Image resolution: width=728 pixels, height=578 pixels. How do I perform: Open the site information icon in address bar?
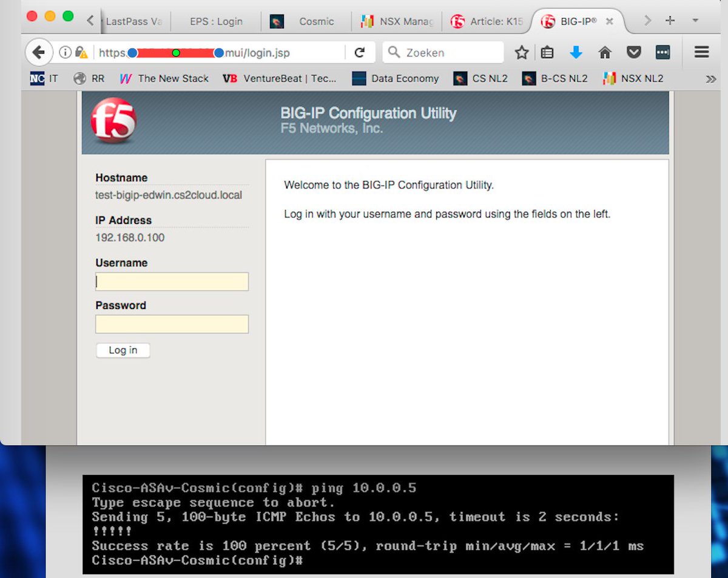pos(65,53)
